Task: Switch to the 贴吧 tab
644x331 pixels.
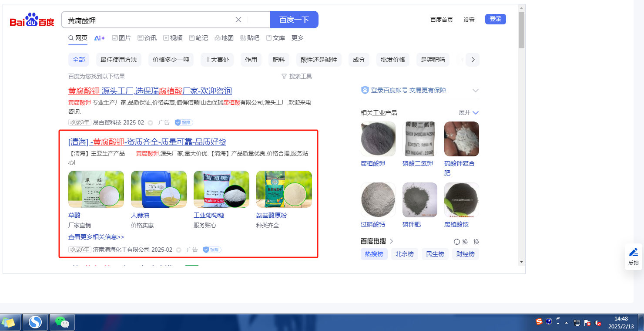Action: [x=250, y=38]
